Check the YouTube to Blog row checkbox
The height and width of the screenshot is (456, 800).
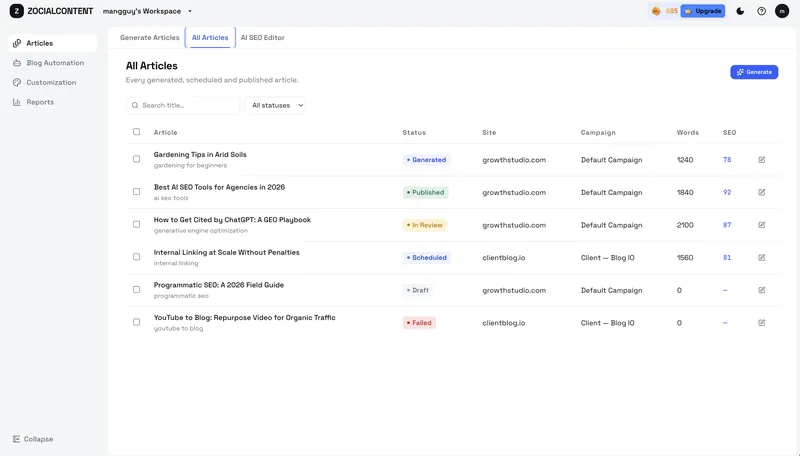tap(136, 322)
